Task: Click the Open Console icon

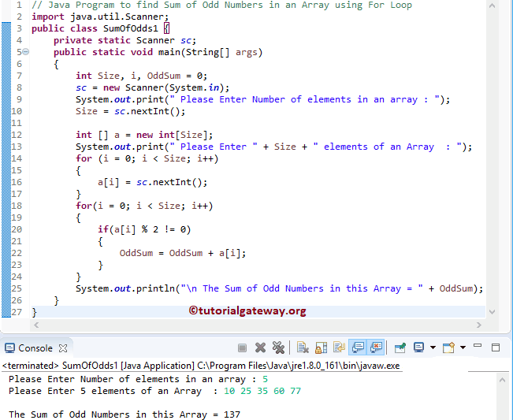Action: 448,348
